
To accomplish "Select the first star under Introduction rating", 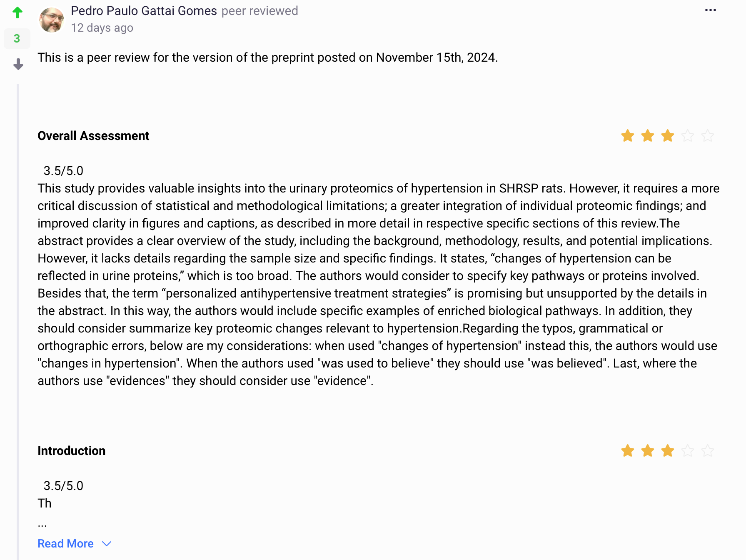I will [x=628, y=450].
